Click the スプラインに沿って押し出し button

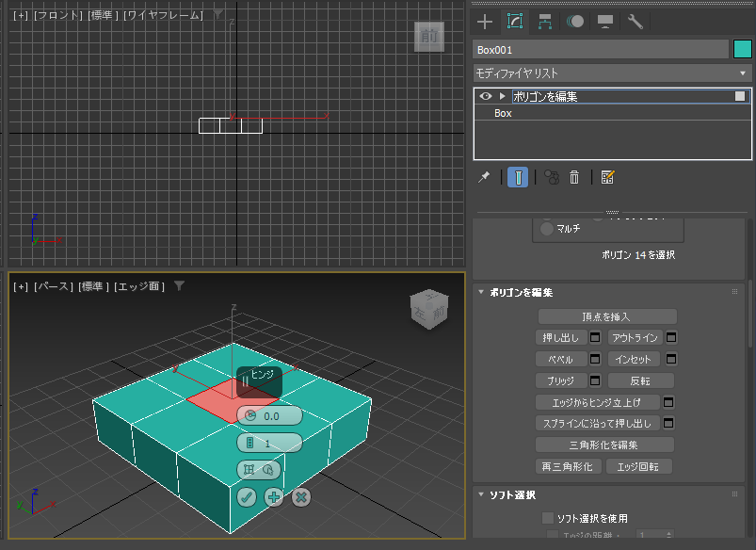pyautogui.click(x=598, y=423)
